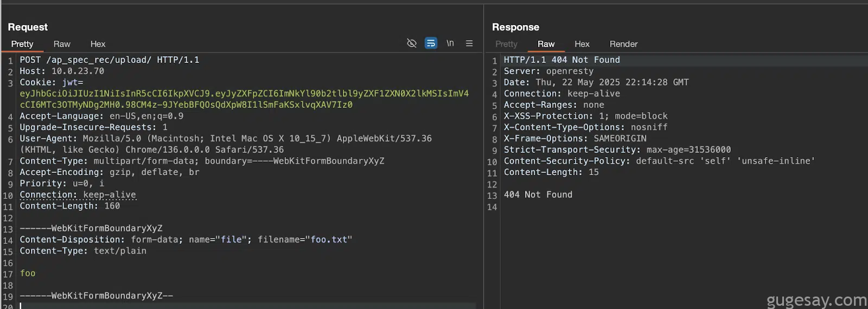Image resolution: width=868 pixels, height=309 pixels.
Task: Switch to the Request Raw tab
Action: click(62, 44)
